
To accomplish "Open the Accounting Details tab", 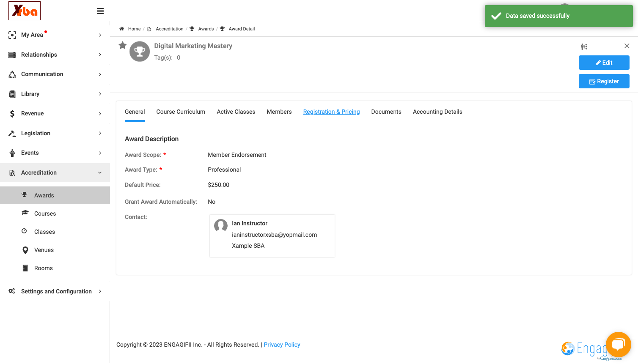I will (437, 112).
